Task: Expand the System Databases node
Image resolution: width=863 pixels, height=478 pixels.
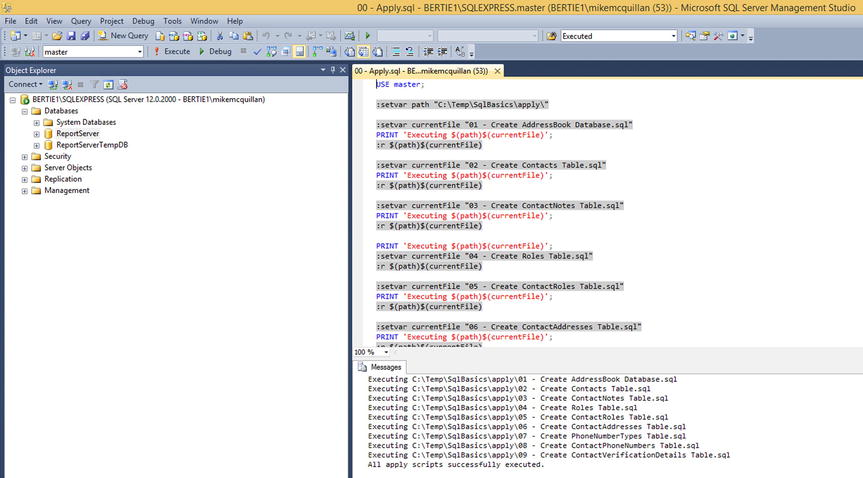Action: (37, 122)
